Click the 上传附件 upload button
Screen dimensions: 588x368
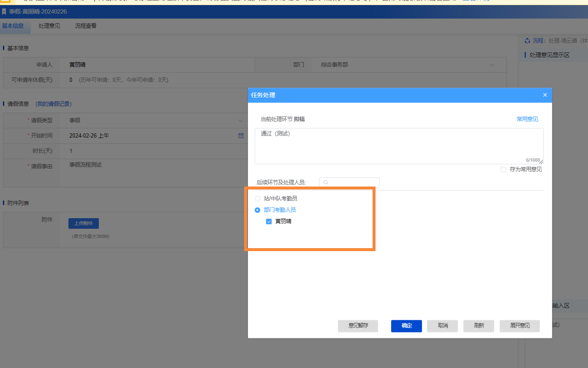(x=84, y=223)
